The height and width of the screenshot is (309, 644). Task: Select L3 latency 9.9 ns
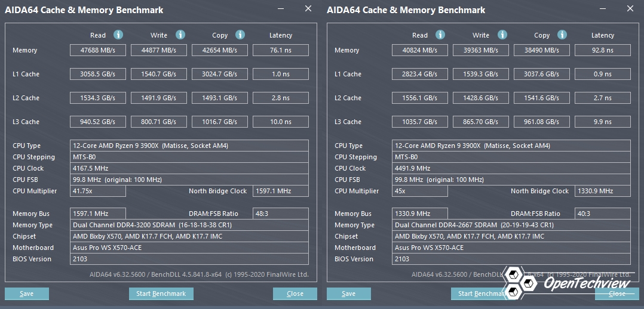603,122
